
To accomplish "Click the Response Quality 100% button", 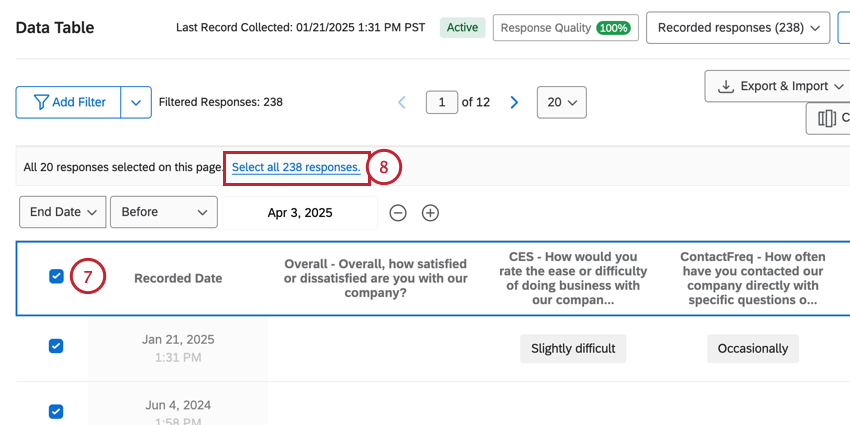I will pos(565,28).
